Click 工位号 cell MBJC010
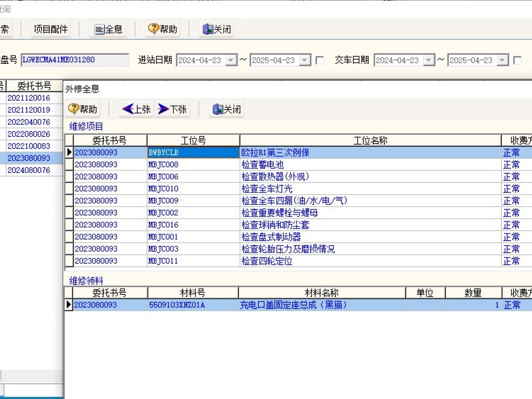532x399 pixels. coord(193,189)
